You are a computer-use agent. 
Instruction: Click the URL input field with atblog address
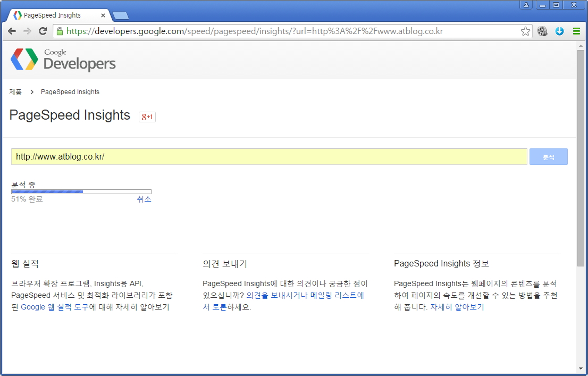tap(268, 157)
